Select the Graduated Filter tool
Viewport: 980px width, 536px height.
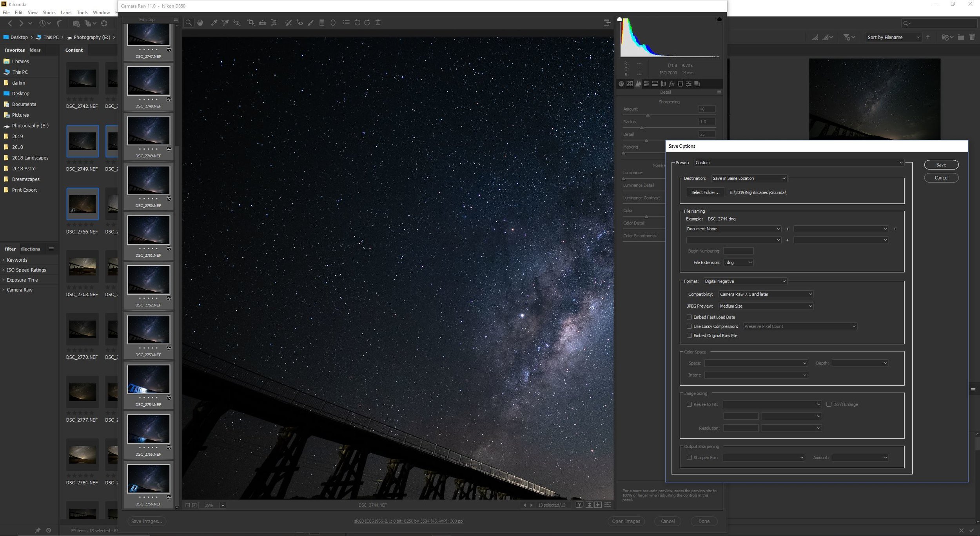[322, 23]
